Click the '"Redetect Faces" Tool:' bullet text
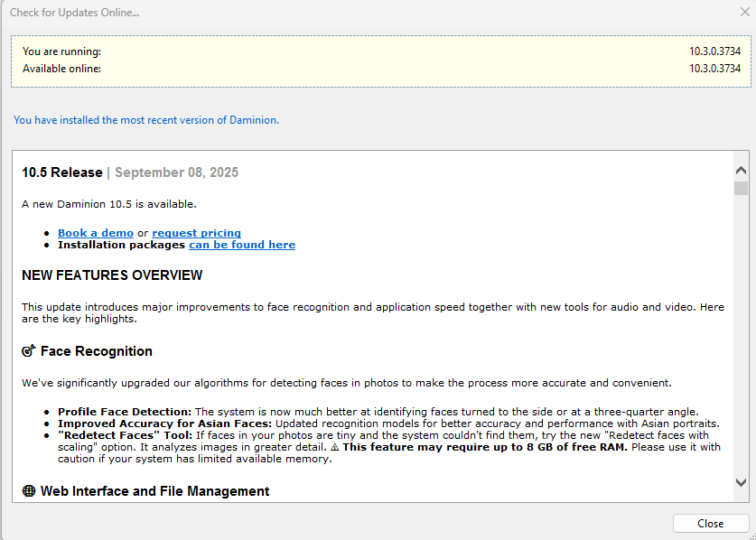The height and width of the screenshot is (540, 756). (125, 435)
